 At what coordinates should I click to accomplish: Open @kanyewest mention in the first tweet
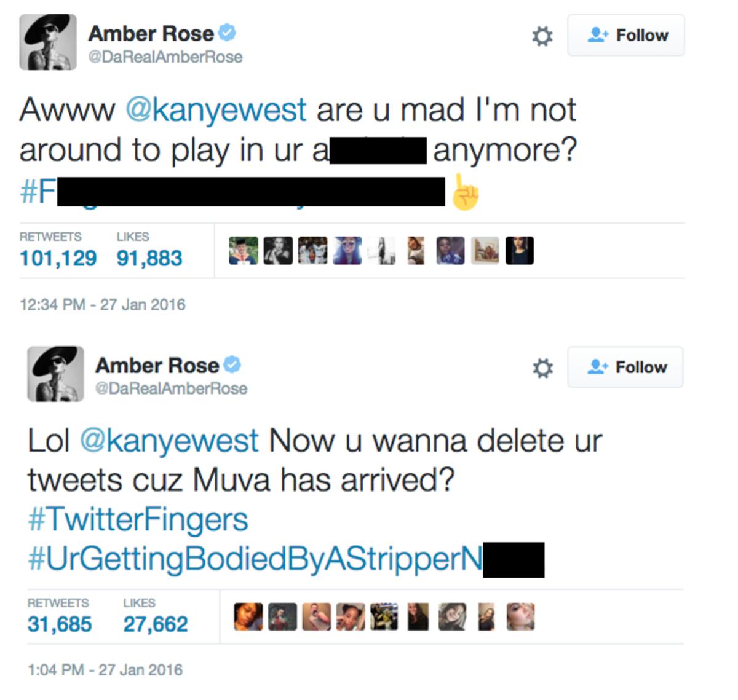click(x=215, y=110)
